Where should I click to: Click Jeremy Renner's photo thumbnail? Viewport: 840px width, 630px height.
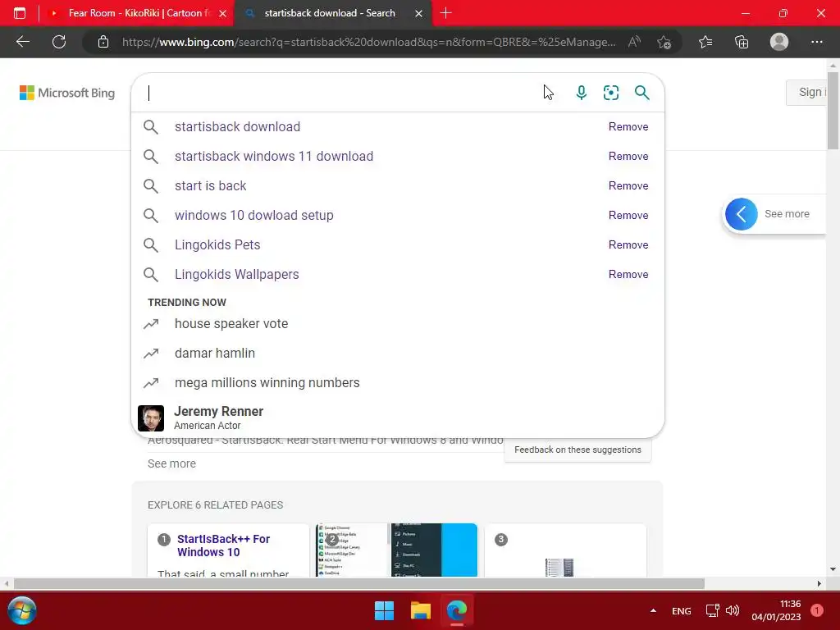[x=151, y=418]
